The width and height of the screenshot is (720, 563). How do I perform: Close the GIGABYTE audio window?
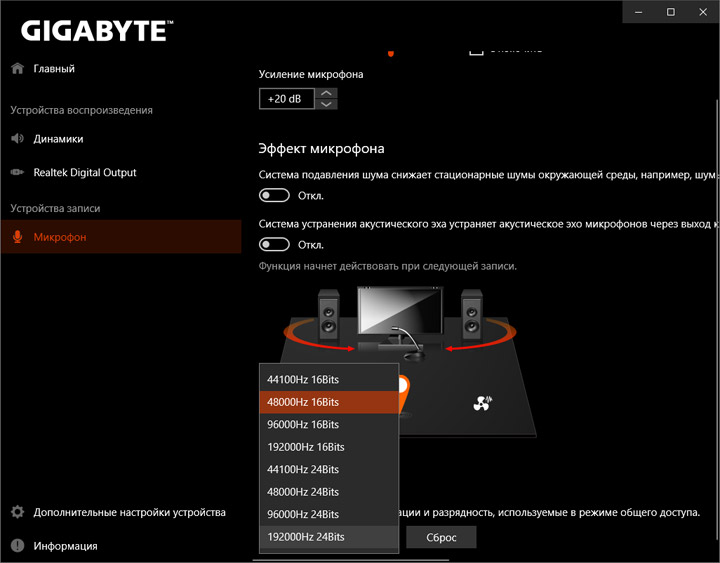click(x=703, y=12)
